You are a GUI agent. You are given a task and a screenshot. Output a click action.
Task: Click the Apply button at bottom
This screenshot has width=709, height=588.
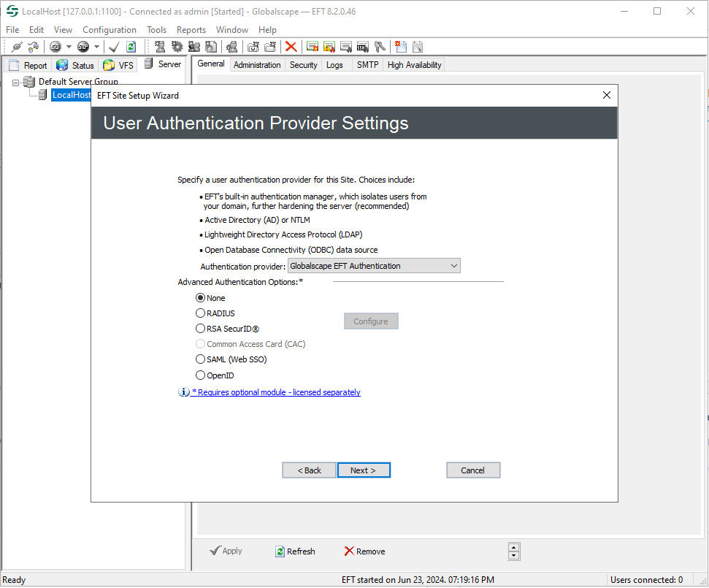[226, 551]
